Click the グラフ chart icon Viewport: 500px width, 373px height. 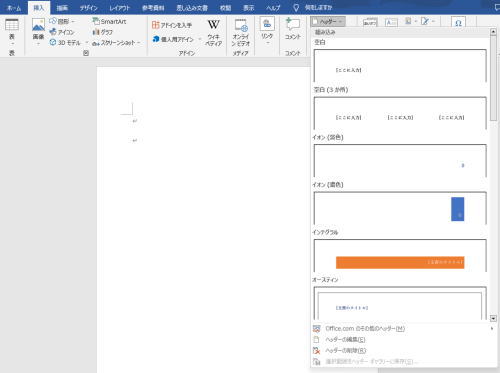pyautogui.click(x=103, y=32)
